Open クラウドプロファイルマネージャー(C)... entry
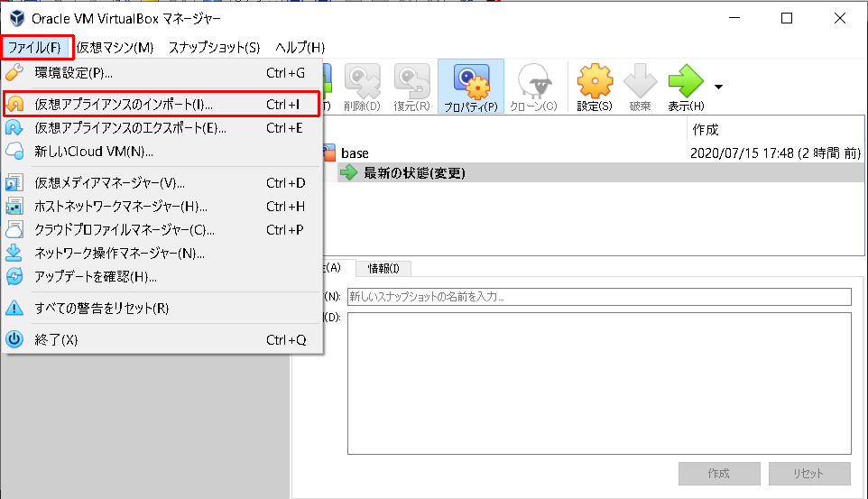This screenshot has width=868, height=499. [162, 229]
